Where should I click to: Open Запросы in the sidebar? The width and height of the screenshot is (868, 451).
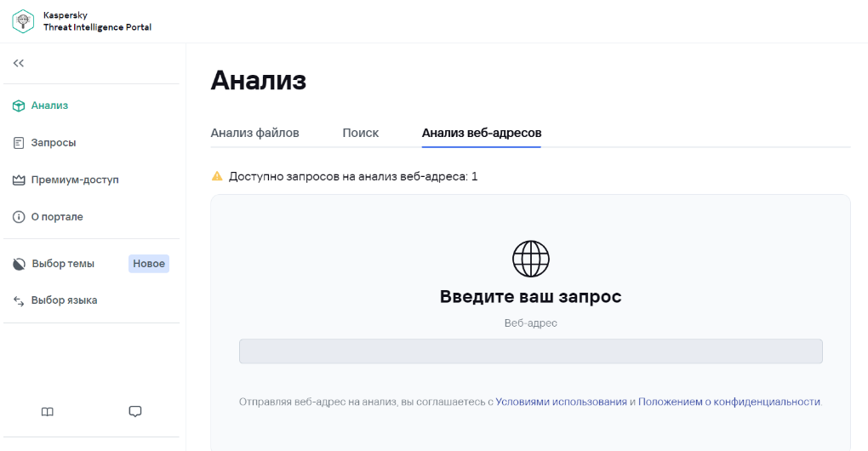(53, 143)
